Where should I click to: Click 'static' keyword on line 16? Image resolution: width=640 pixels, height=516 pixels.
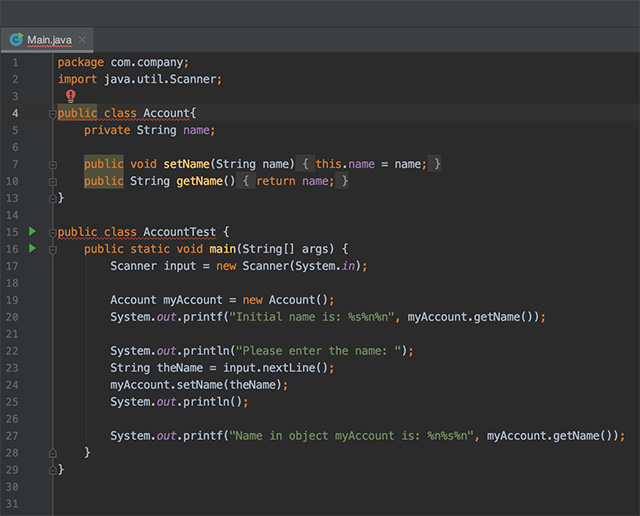(150, 249)
